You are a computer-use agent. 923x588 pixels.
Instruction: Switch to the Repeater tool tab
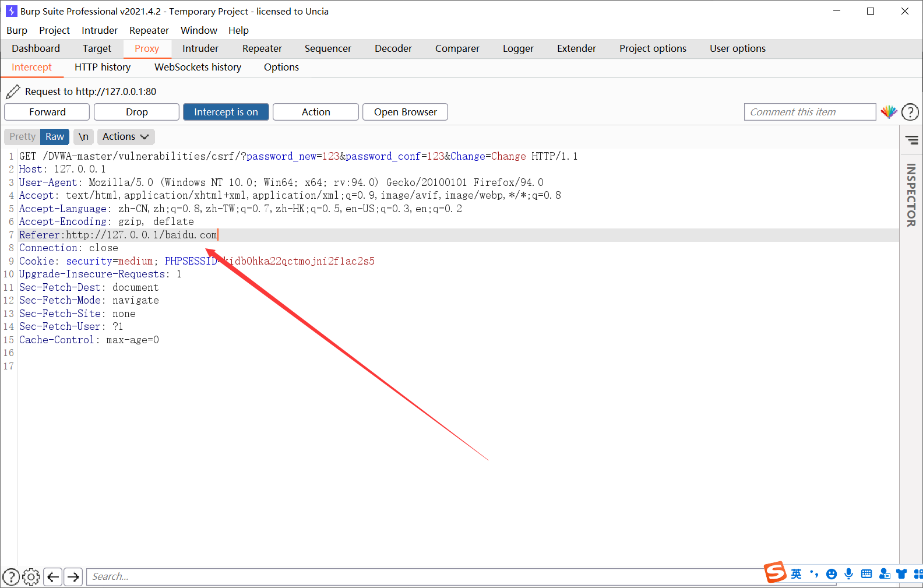[262, 48]
